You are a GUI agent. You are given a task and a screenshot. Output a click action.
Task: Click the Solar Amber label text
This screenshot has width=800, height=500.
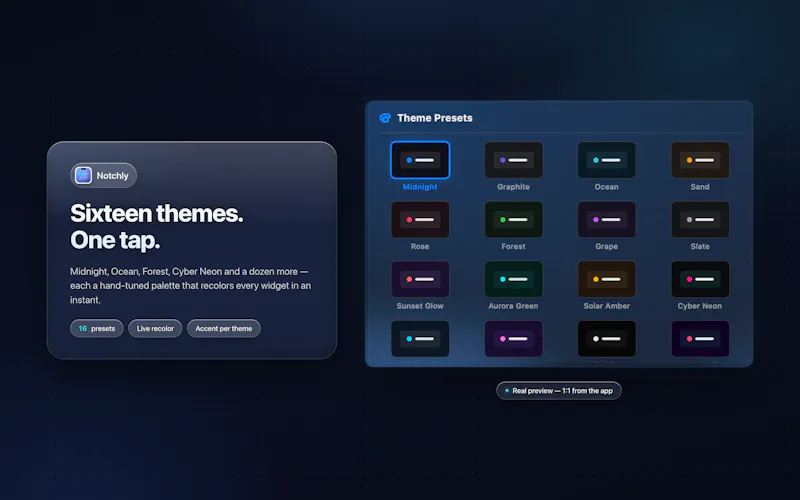607,306
